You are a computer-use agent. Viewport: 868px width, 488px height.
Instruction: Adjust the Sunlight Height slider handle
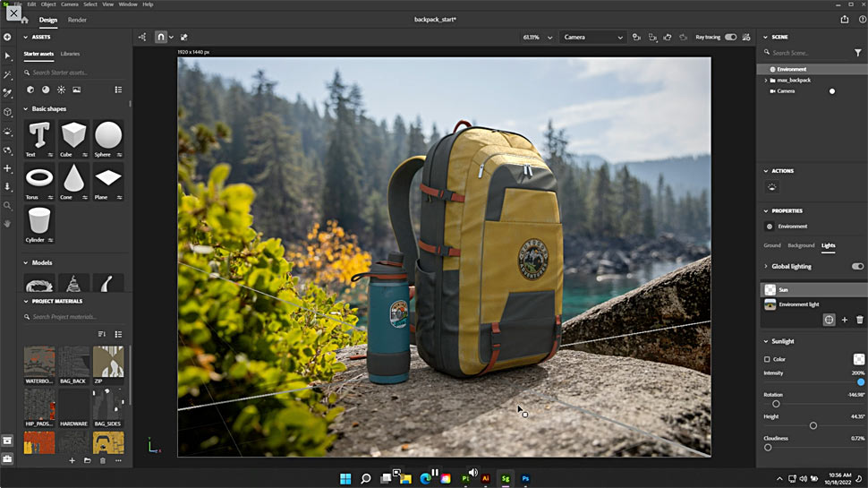click(813, 425)
